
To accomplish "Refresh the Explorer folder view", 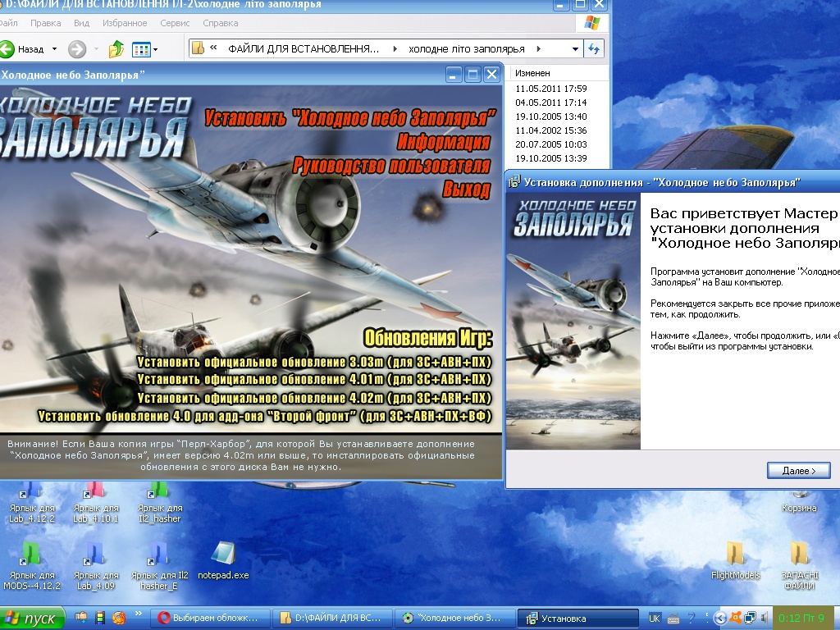I will (594, 48).
